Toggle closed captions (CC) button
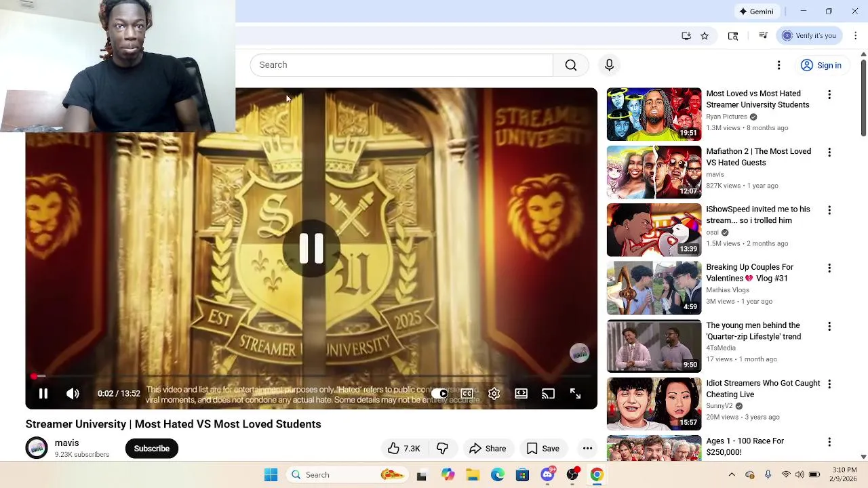The image size is (868, 488). 467,394
